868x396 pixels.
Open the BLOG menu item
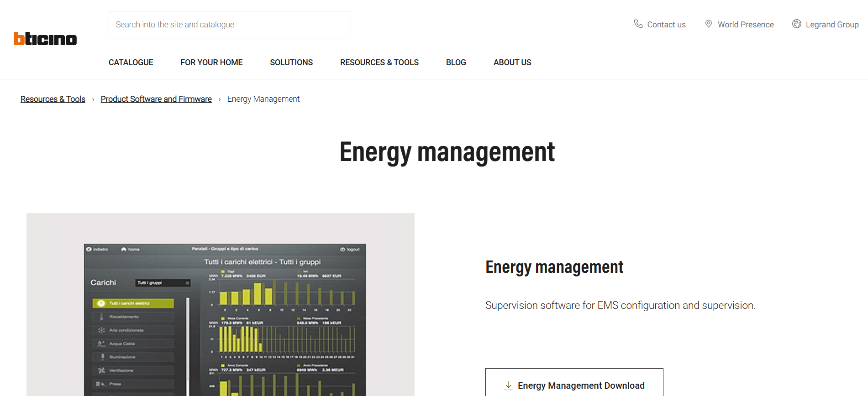pos(456,63)
